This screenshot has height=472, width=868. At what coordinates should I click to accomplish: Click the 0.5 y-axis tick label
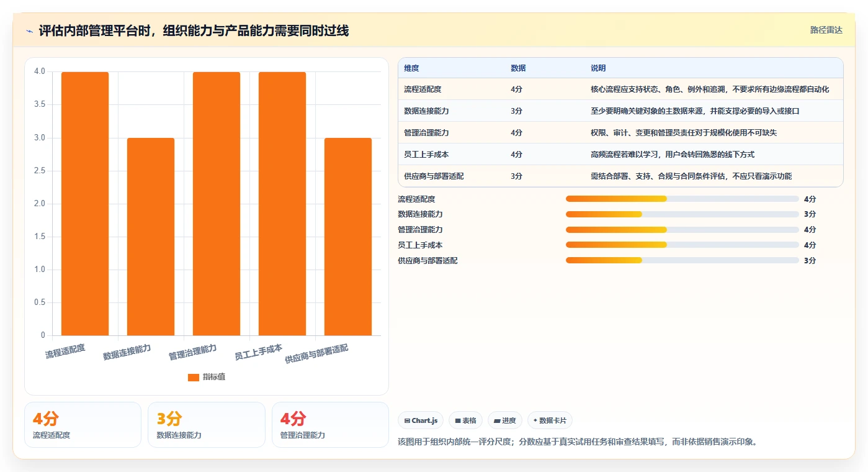click(40, 302)
